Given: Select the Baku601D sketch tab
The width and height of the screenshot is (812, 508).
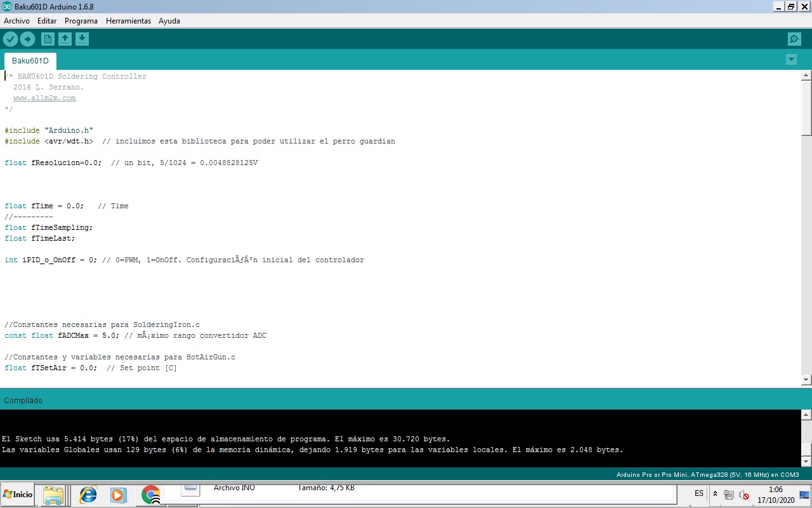Looking at the screenshot, I should pos(30,61).
